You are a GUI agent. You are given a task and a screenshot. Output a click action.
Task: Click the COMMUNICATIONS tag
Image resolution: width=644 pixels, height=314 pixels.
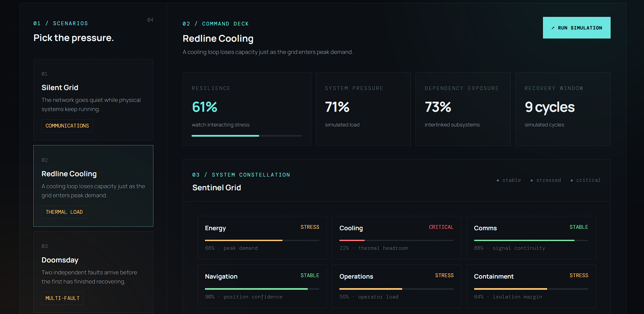coord(67,126)
